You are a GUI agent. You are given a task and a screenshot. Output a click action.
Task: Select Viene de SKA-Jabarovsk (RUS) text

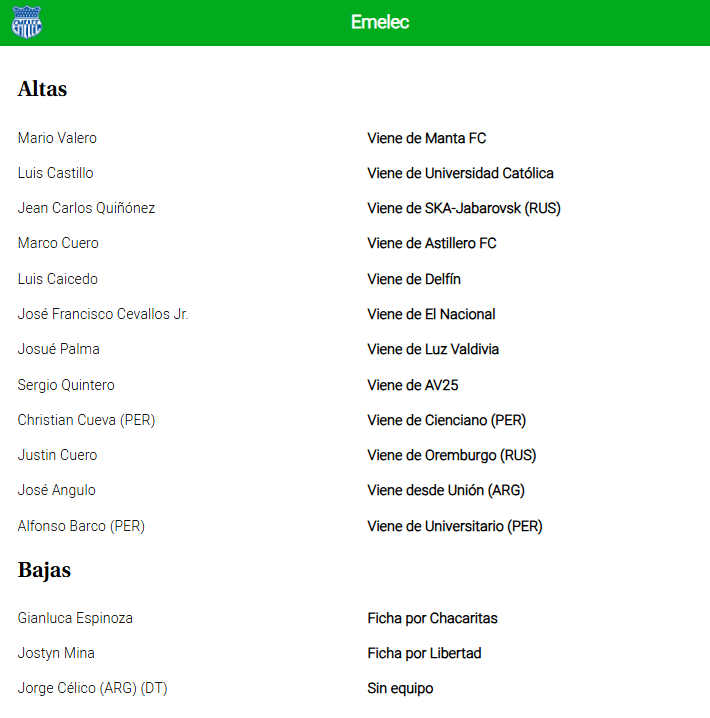tap(464, 208)
